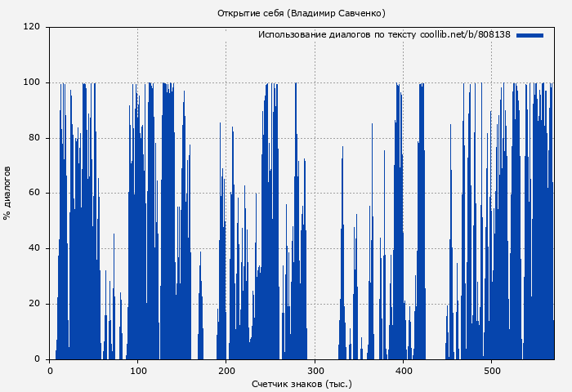Viewport: 572px width, 392px height.
Task: Click the blue legend color swatch
Action: point(530,35)
